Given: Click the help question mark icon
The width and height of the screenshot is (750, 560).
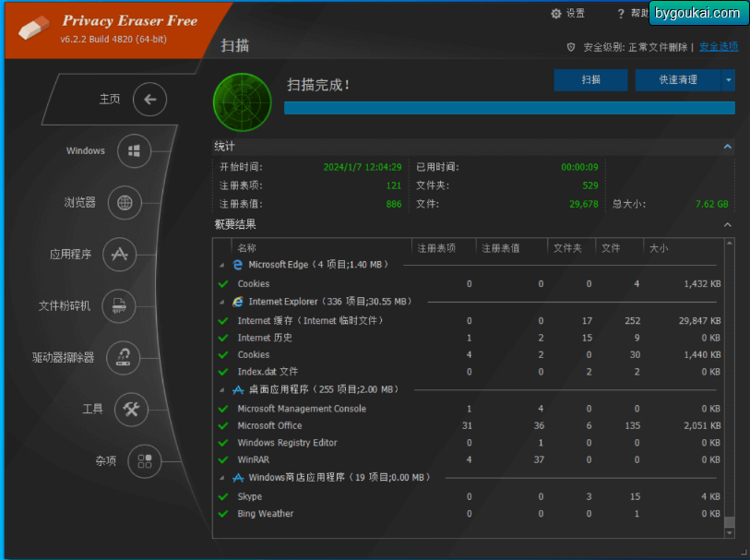Looking at the screenshot, I should (620, 14).
